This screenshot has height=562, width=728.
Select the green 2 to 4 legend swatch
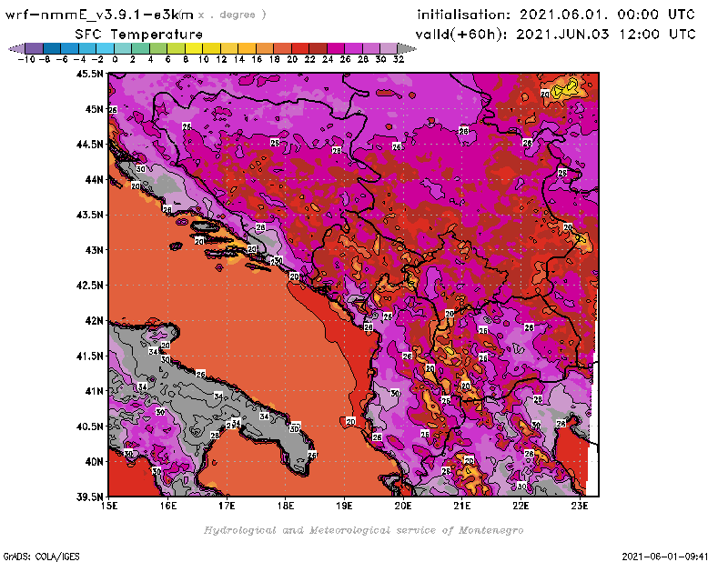pos(141,48)
